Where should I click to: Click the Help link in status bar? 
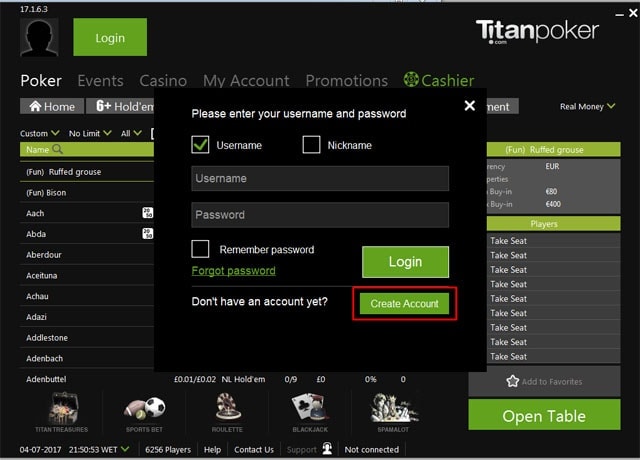pyautogui.click(x=212, y=449)
